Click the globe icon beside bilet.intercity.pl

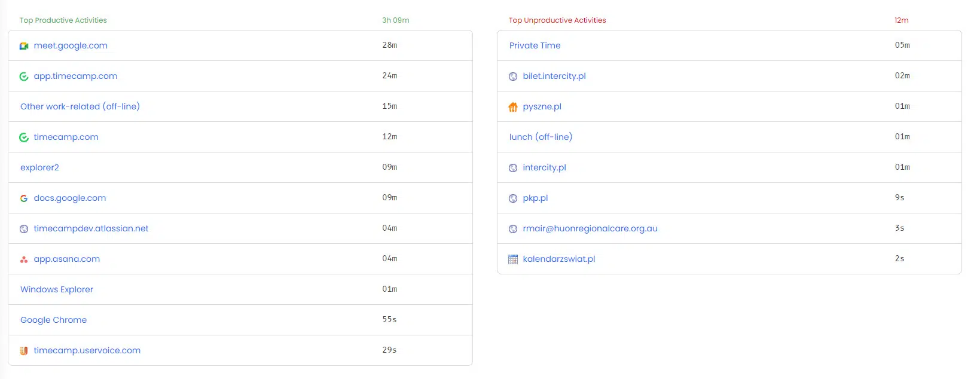click(513, 77)
